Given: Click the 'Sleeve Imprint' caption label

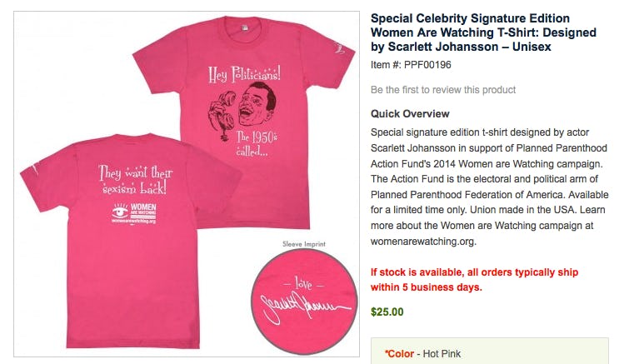Looking at the screenshot, I should click(x=304, y=244).
